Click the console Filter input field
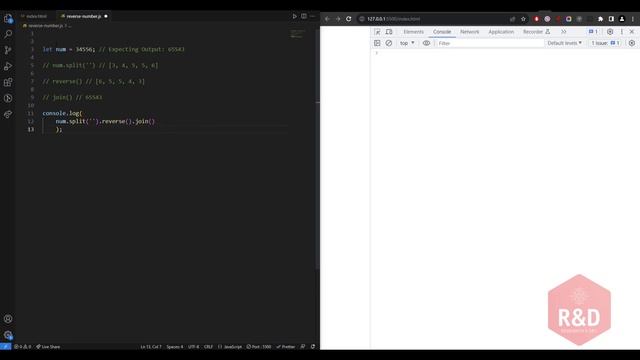Image resolution: width=640 pixels, height=360 pixels. coord(489,43)
